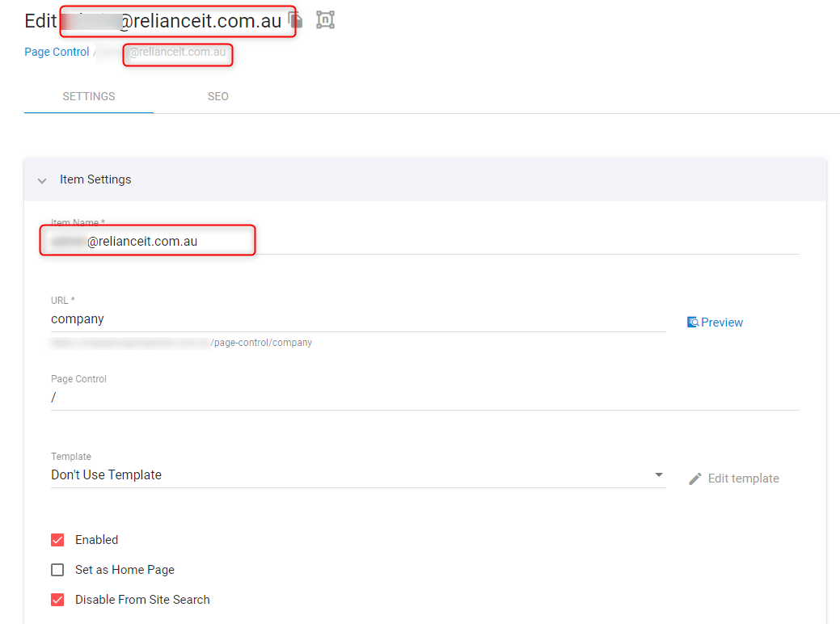Click the frame icon beside the page title

click(325, 20)
